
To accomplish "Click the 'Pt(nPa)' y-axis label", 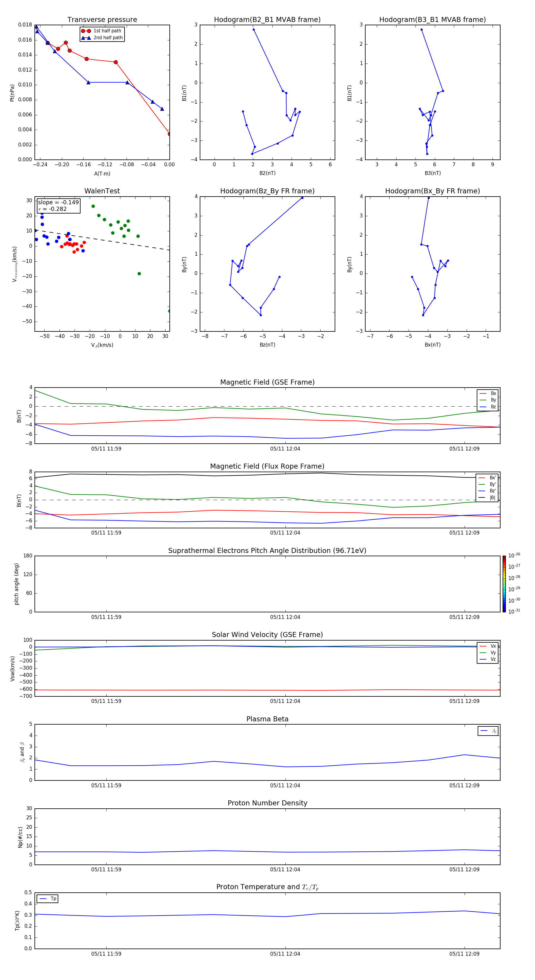I will pyautogui.click(x=12, y=93).
